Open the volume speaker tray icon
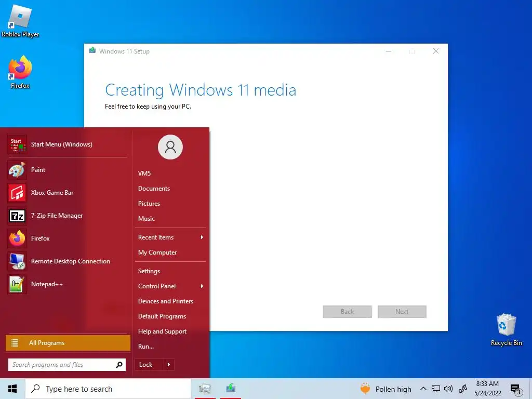 448,389
